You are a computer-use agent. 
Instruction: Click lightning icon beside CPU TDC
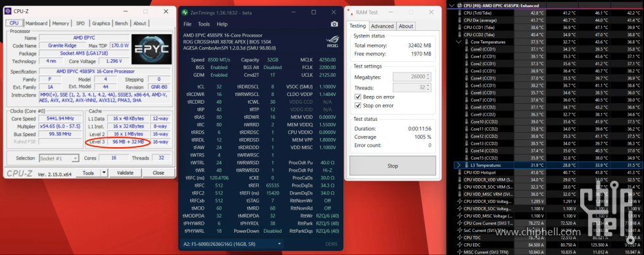click(460, 238)
